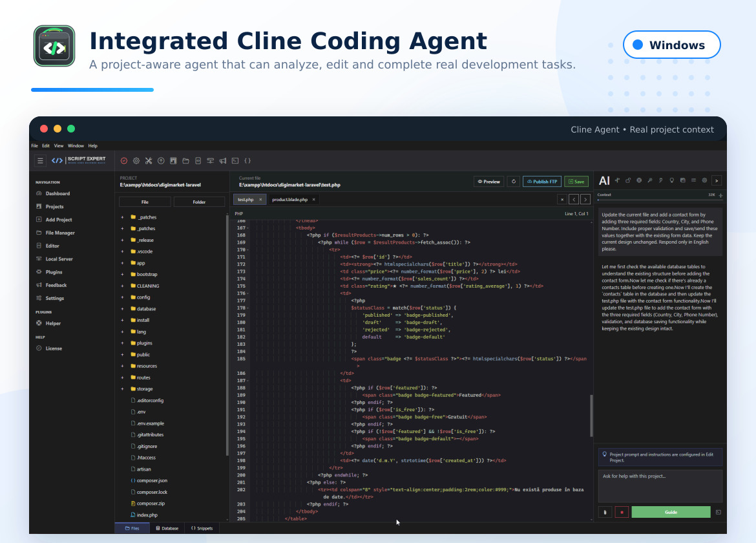Click the AI panel list lines icon
The width and height of the screenshot is (756, 543).
tap(693, 180)
